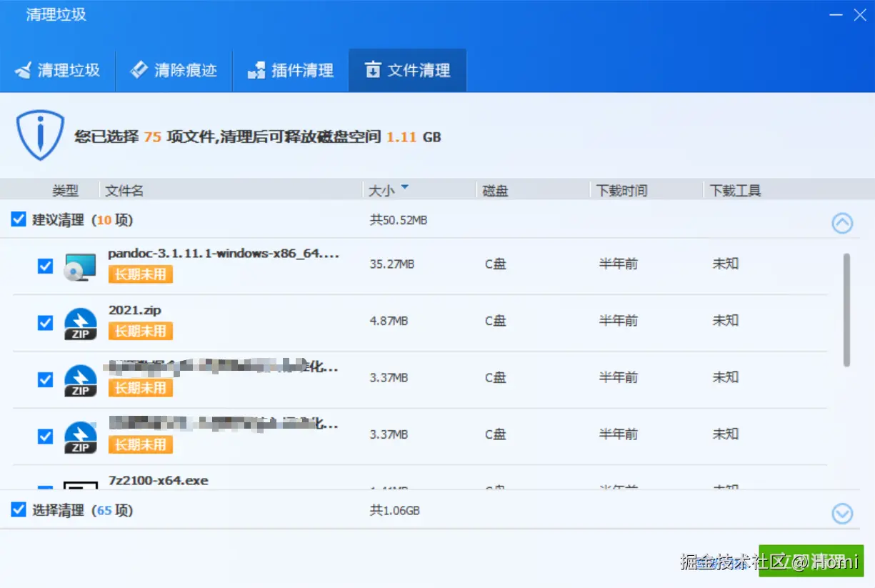Screen dimensions: 875x588
Task: Close the 清理垃圾 window
Action: (859, 14)
